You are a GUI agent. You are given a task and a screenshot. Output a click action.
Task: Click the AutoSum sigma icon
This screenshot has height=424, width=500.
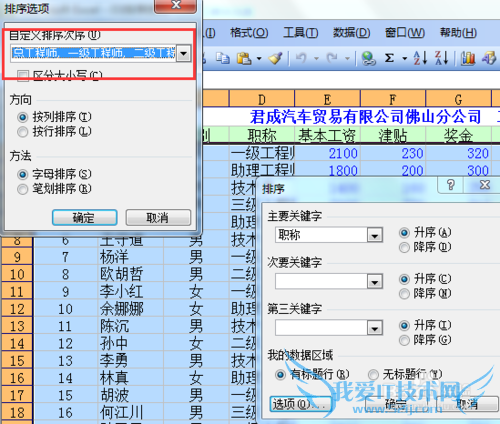389,58
